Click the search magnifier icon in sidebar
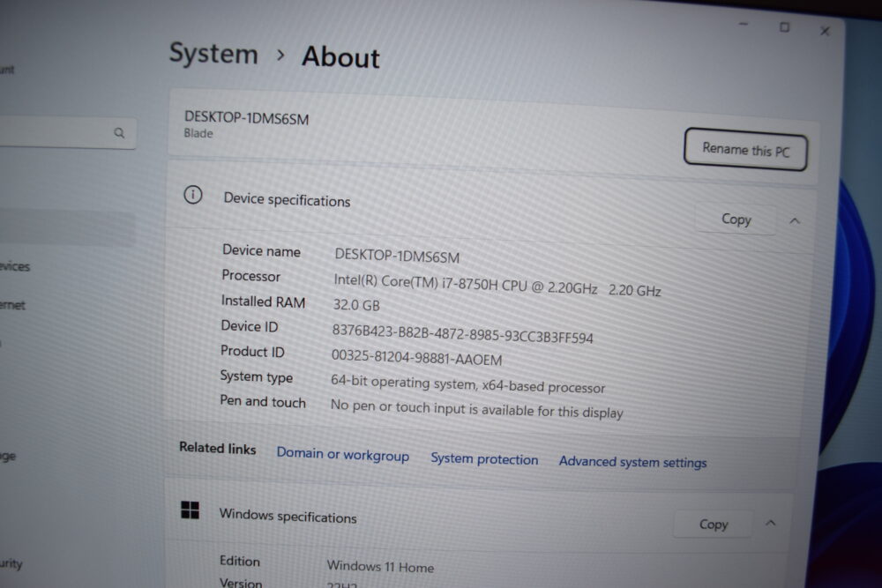 (x=119, y=132)
